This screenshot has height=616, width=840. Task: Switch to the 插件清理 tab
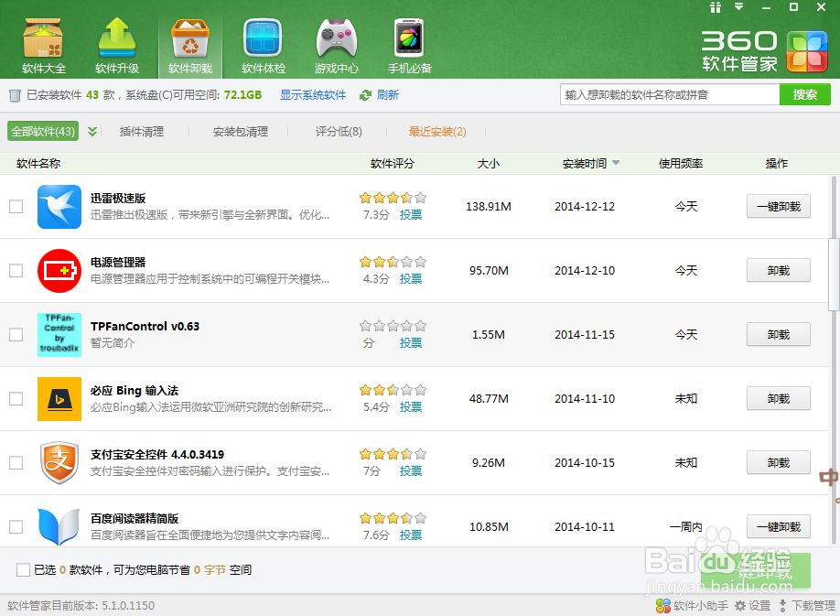coord(144,131)
